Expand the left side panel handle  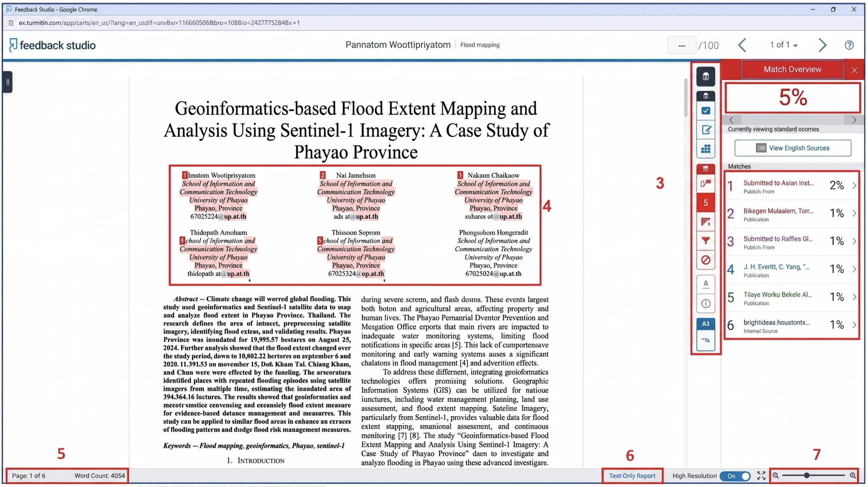[x=7, y=82]
